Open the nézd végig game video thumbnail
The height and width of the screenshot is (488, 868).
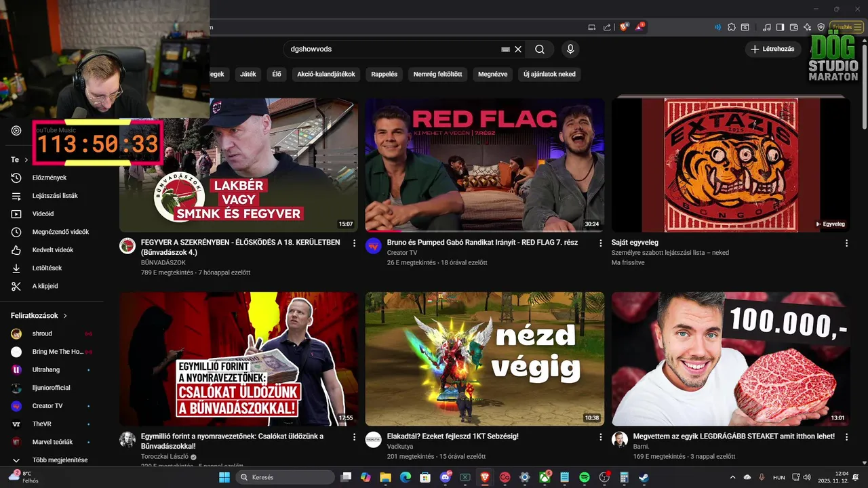pos(485,359)
